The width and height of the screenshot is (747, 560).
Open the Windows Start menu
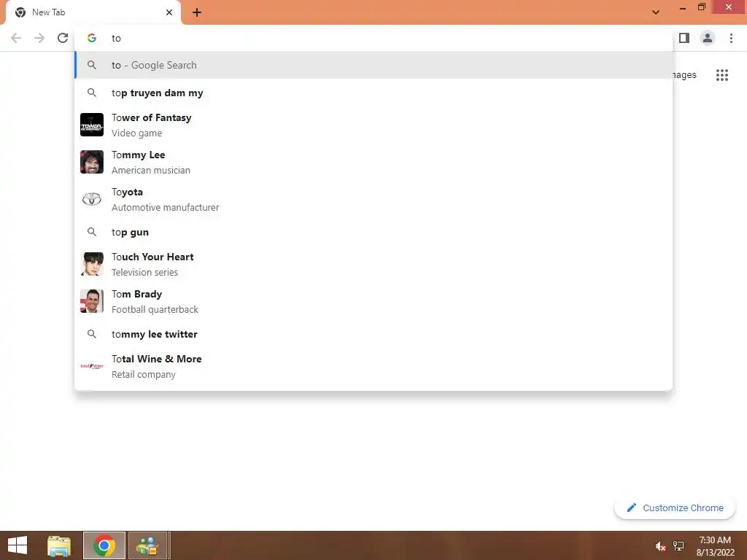[18, 545]
